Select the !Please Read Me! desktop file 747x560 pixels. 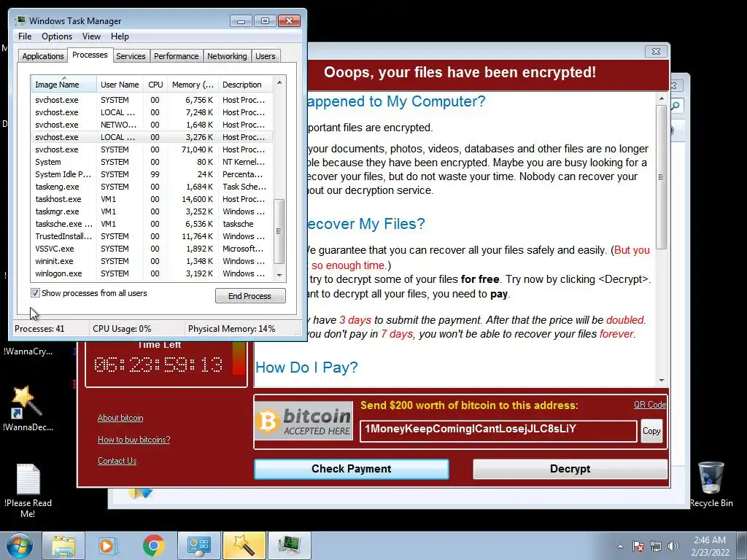pos(28,491)
